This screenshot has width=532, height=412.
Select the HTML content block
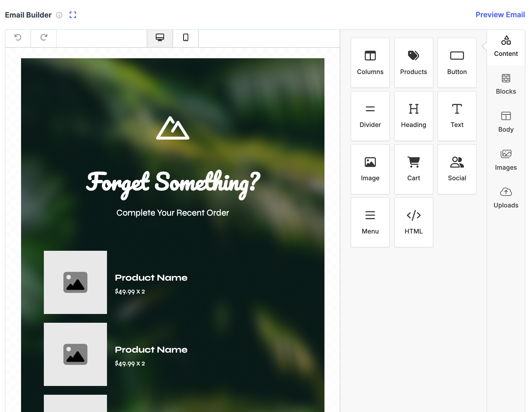(414, 222)
